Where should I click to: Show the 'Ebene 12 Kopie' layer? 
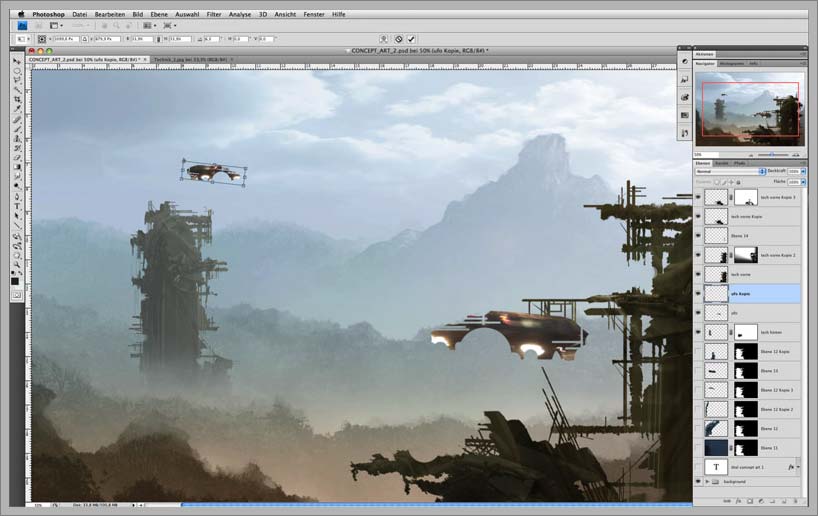698,352
